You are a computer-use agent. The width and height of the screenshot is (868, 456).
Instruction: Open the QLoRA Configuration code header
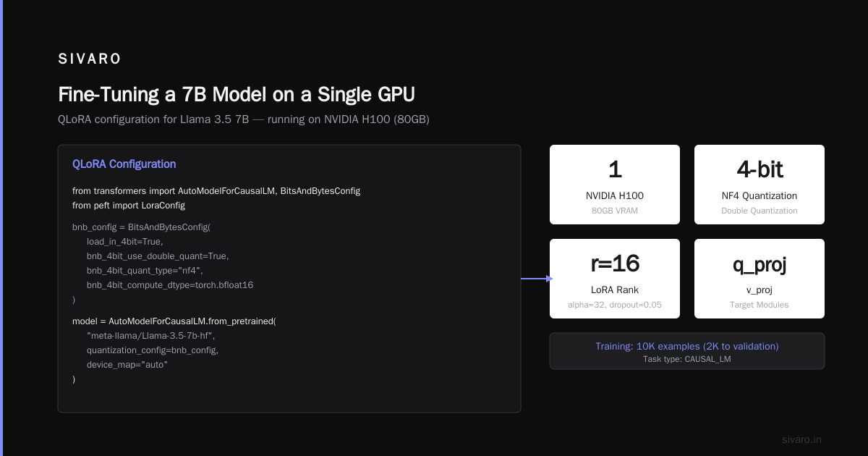pos(124,164)
